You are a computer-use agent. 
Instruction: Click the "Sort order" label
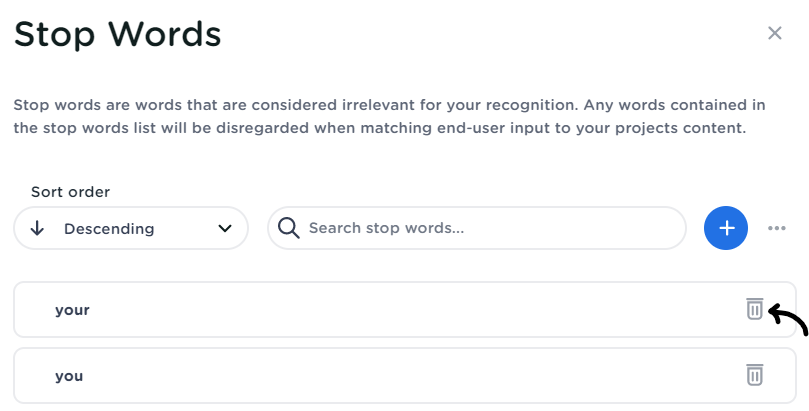click(70, 191)
